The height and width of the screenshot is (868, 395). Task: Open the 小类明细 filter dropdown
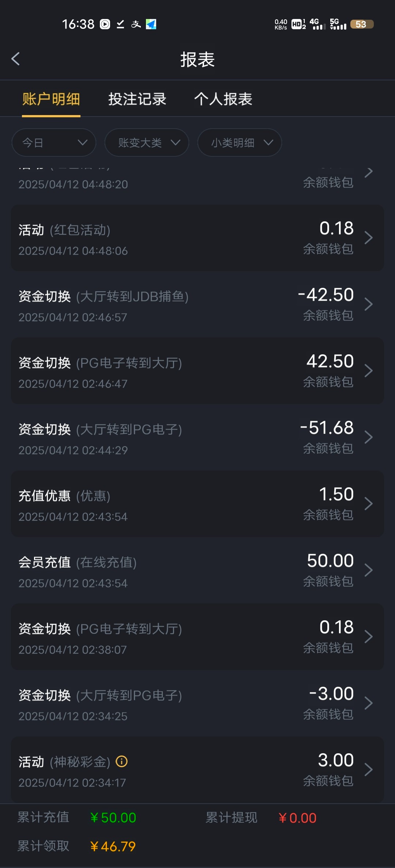(x=240, y=142)
